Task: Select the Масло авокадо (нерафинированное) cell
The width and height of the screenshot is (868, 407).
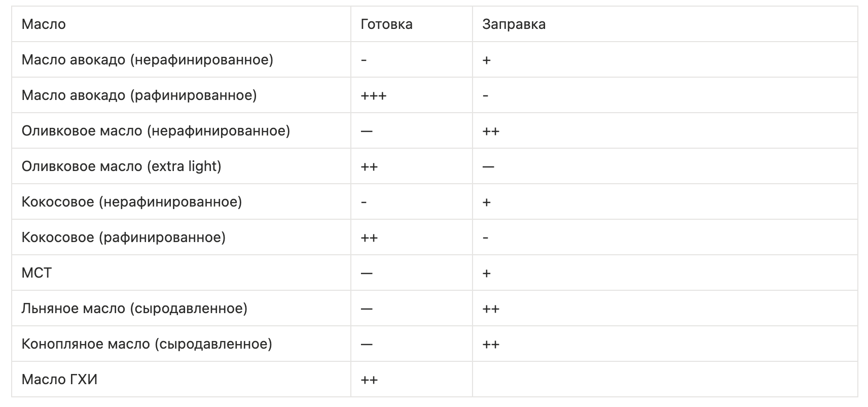Action: (147, 60)
